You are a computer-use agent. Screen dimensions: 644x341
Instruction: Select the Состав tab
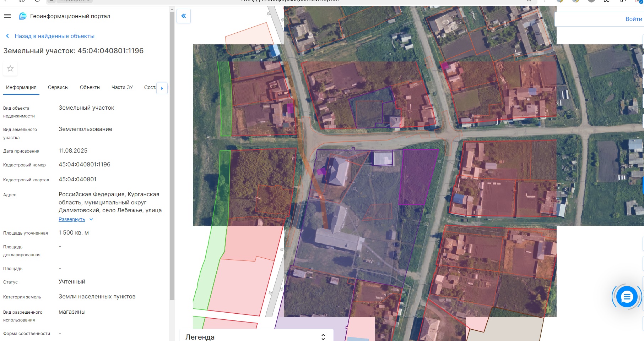pyautogui.click(x=150, y=87)
